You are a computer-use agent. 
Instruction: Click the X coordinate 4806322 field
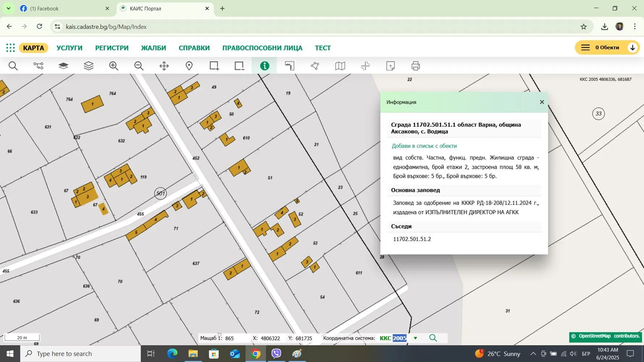click(270, 338)
